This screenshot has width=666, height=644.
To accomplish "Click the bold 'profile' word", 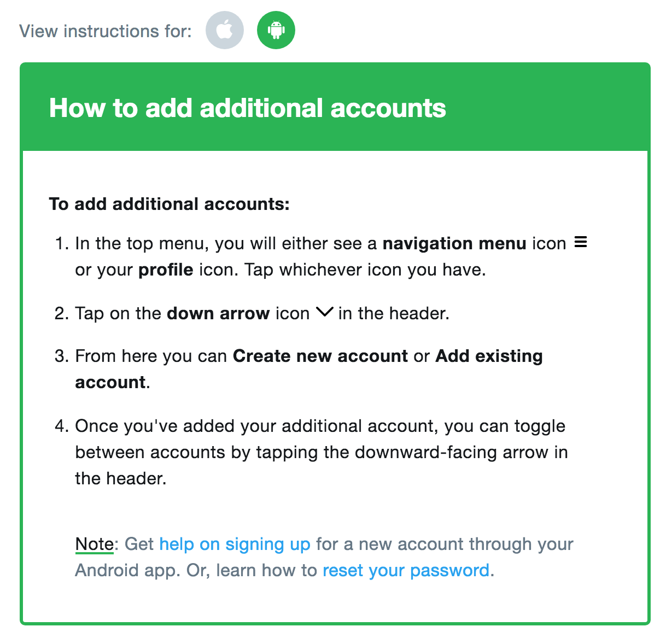I will pyautogui.click(x=166, y=270).
